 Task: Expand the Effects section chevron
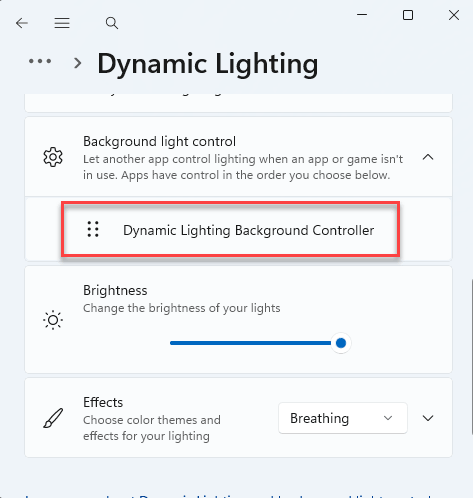(428, 418)
